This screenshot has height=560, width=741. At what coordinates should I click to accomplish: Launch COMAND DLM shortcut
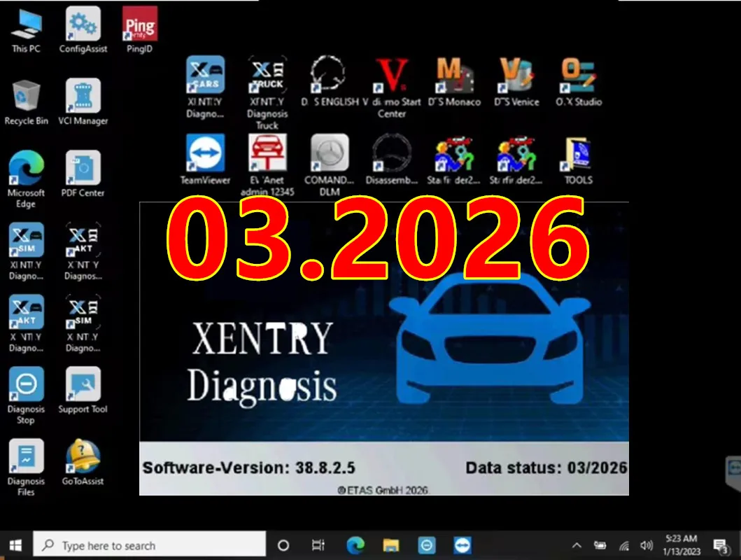click(x=330, y=165)
